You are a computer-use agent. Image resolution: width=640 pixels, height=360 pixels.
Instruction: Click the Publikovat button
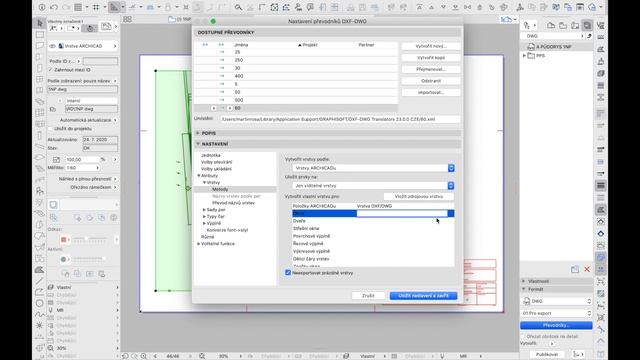(x=547, y=354)
